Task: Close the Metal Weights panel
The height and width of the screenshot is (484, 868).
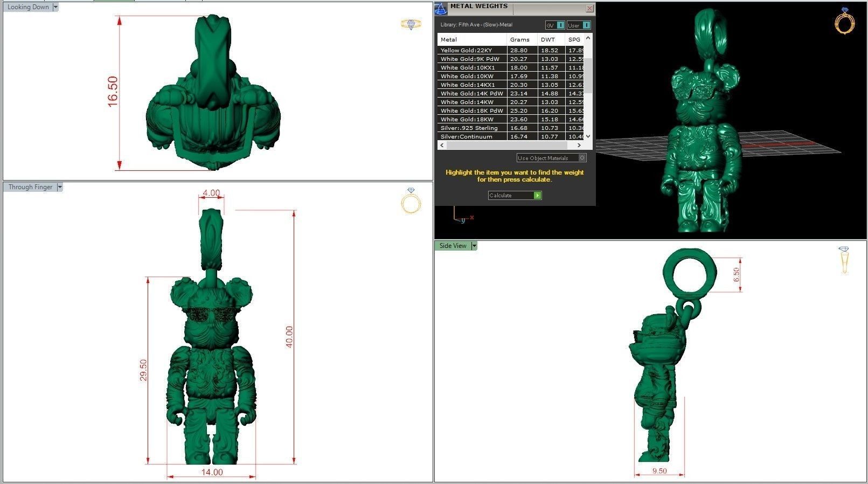Action: (x=590, y=9)
